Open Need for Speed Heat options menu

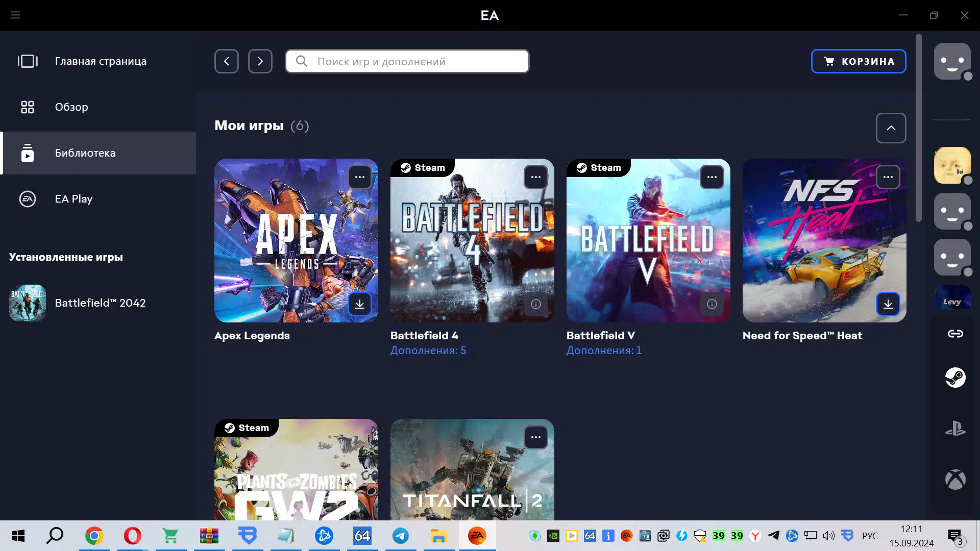point(888,177)
